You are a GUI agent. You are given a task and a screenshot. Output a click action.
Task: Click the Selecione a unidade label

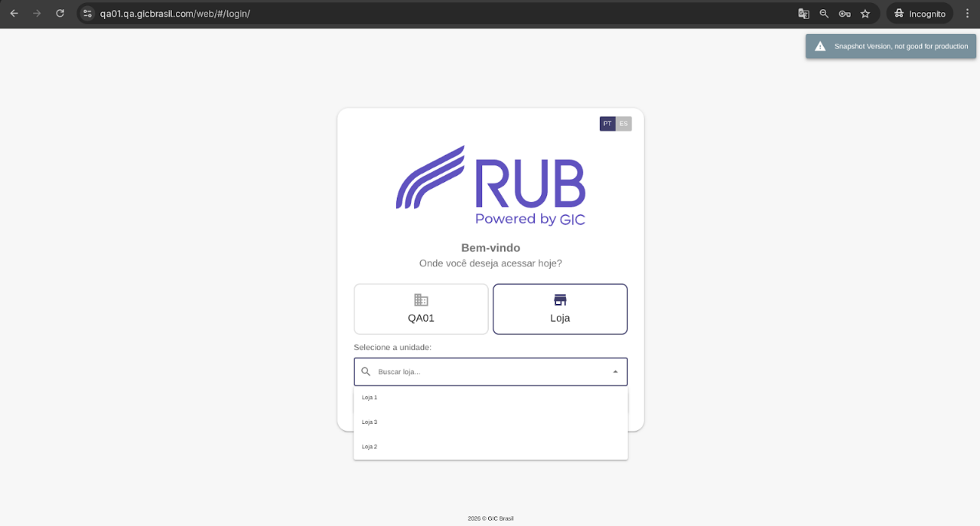pos(392,347)
